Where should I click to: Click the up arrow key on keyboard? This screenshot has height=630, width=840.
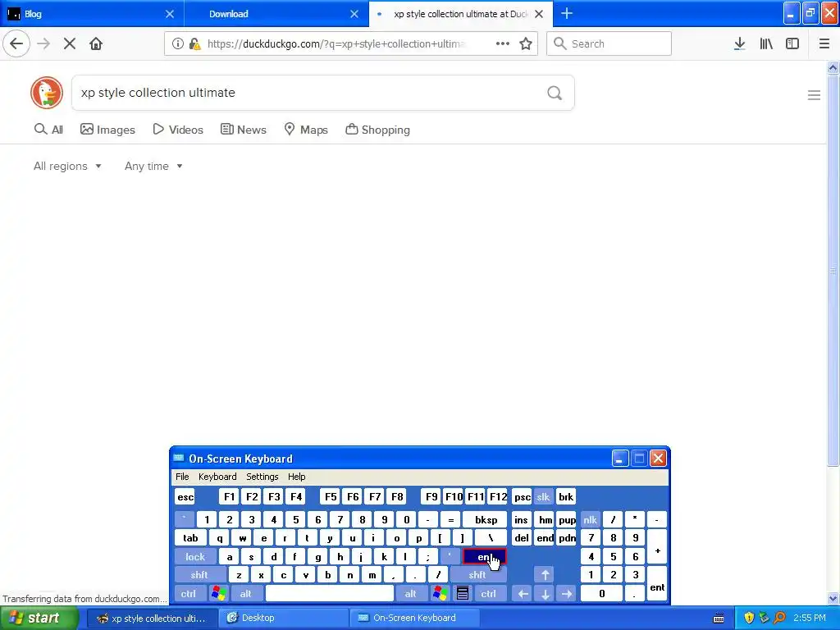tap(545, 575)
